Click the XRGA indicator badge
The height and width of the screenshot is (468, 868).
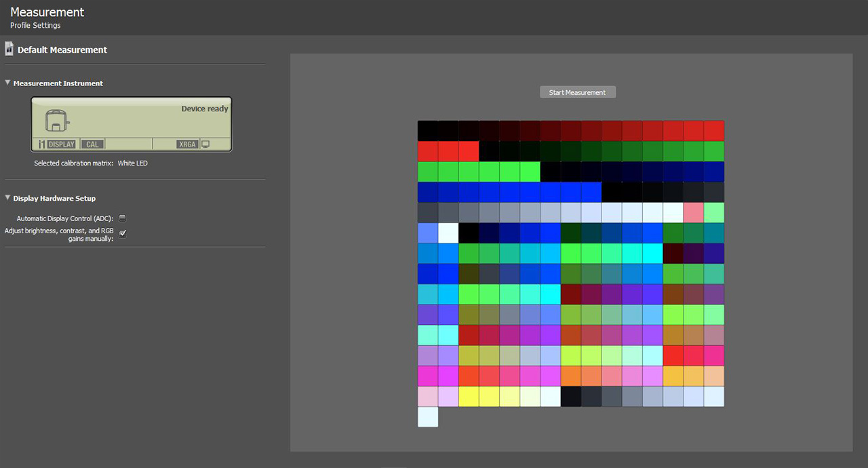pos(187,144)
